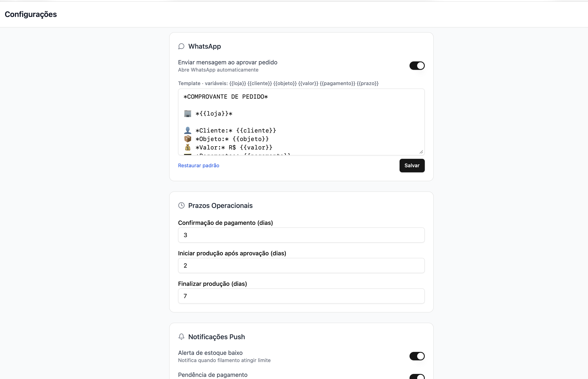Click the person emoji before Cliente
588x379 pixels.
(x=188, y=130)
